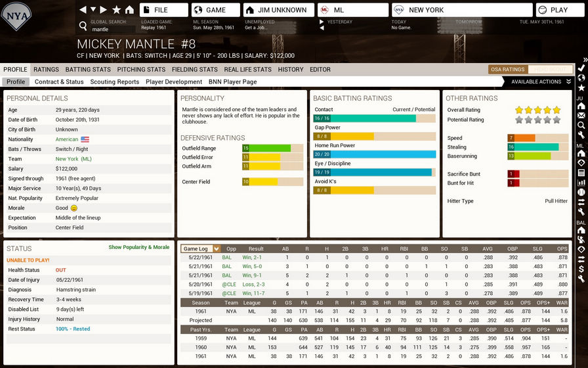
Task: Click the baseball icon in ML sidebar
Action: (x=581, y=192)
